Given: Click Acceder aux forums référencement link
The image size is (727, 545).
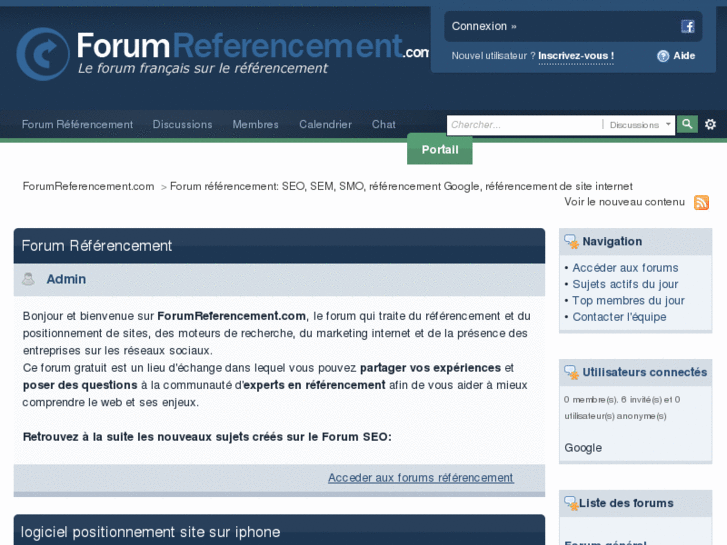Looking at the screenshot, I should coord(421,478).
